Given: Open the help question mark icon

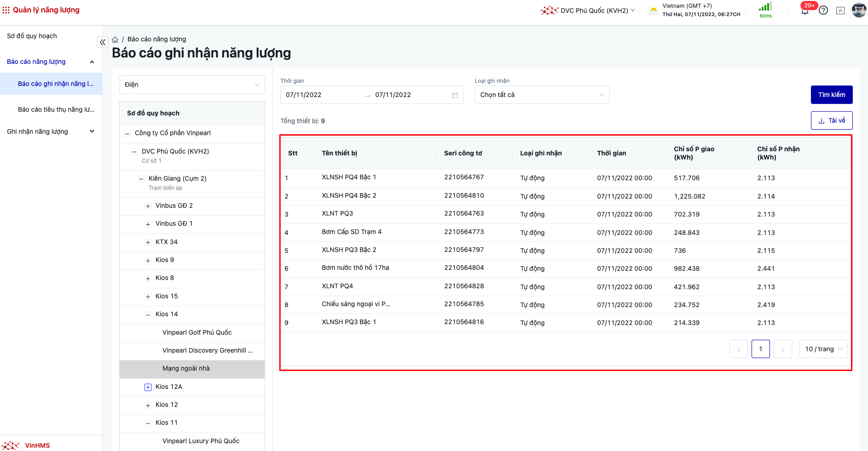Looking at the screenshot, I should [x=823, y=11].
